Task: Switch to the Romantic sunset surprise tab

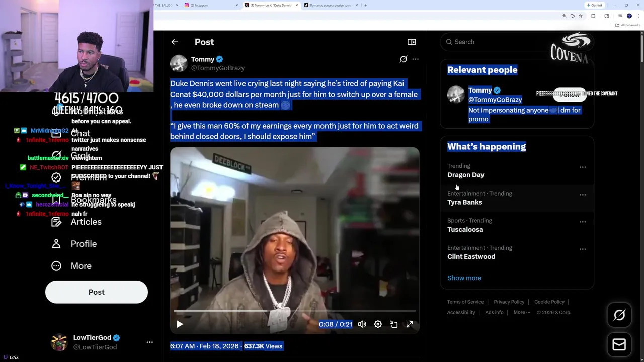Action: tap(330, 5)
